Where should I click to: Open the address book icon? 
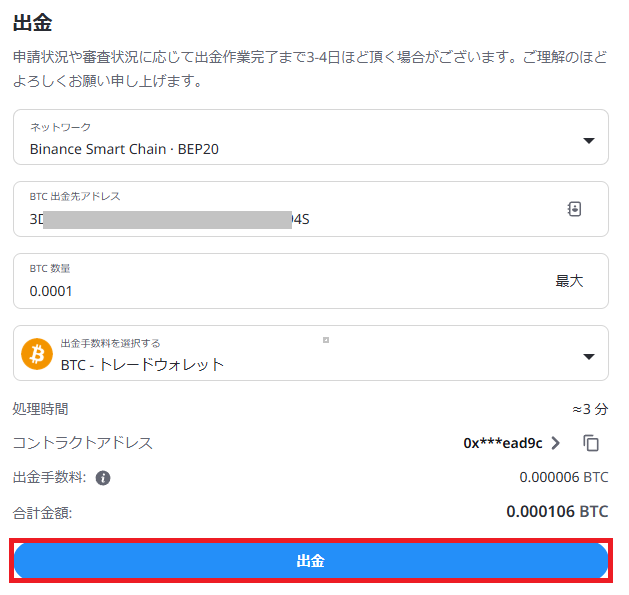coord(574,209)
